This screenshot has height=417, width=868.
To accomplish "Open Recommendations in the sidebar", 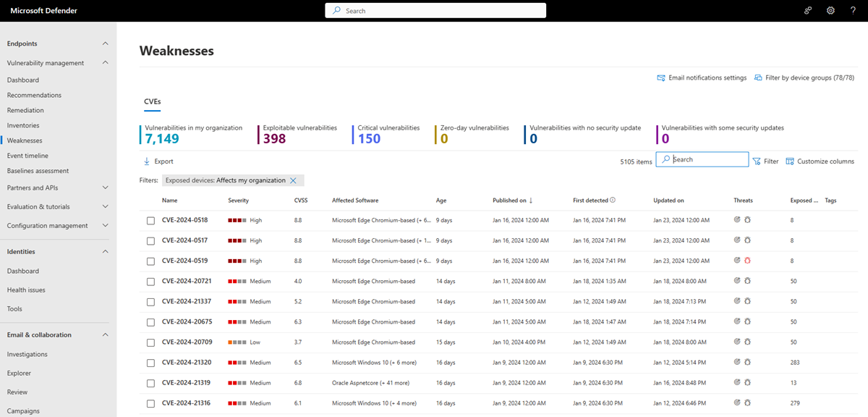I will [34, 95].
